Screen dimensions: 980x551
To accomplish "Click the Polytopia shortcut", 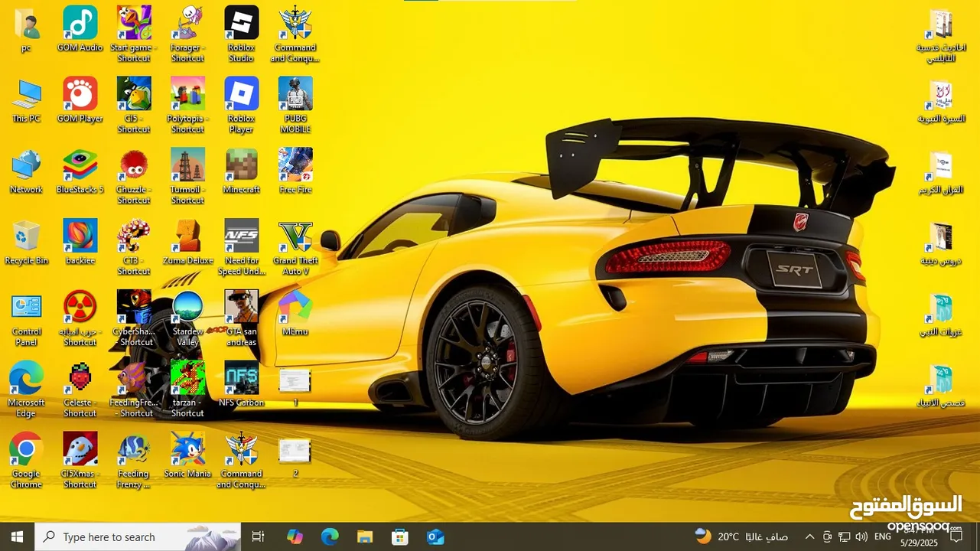I will click(187, 95).
